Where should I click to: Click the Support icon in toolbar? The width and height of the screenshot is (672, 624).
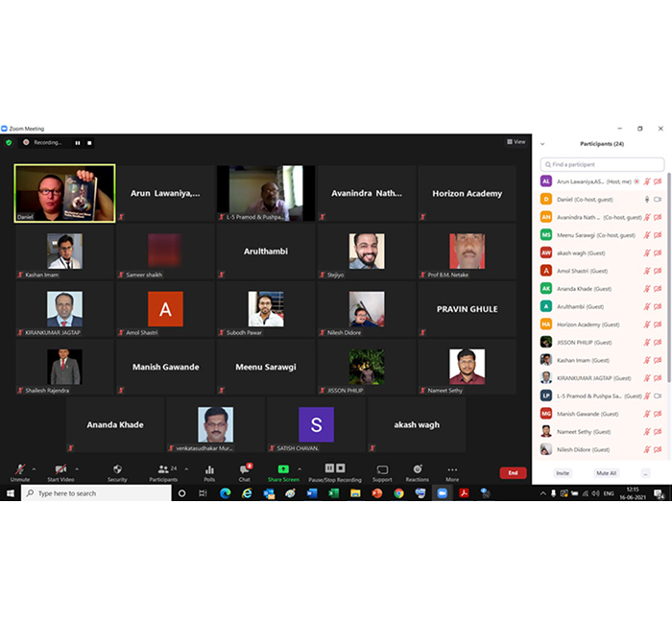click(x=382, y=469)
